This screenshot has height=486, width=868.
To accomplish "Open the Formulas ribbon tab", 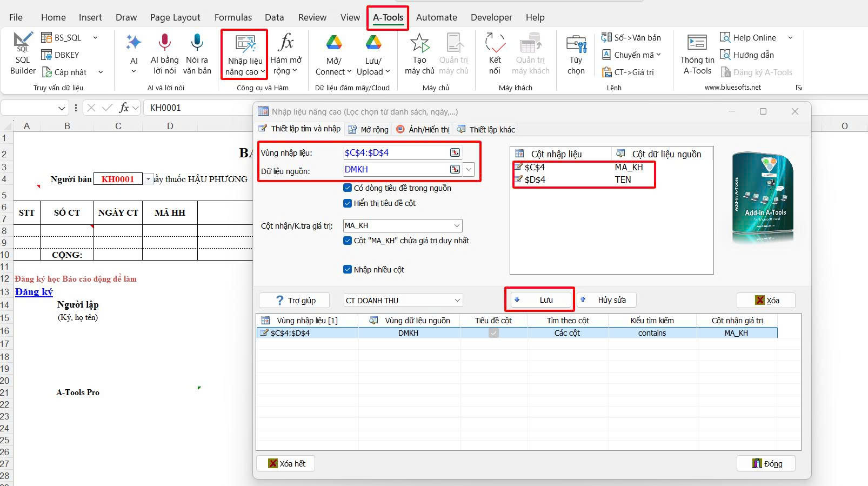I will tap(233, 17).
